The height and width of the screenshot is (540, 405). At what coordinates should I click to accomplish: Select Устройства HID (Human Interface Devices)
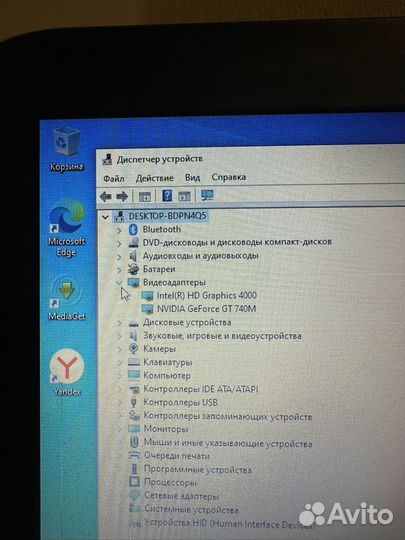pos(229,523)
